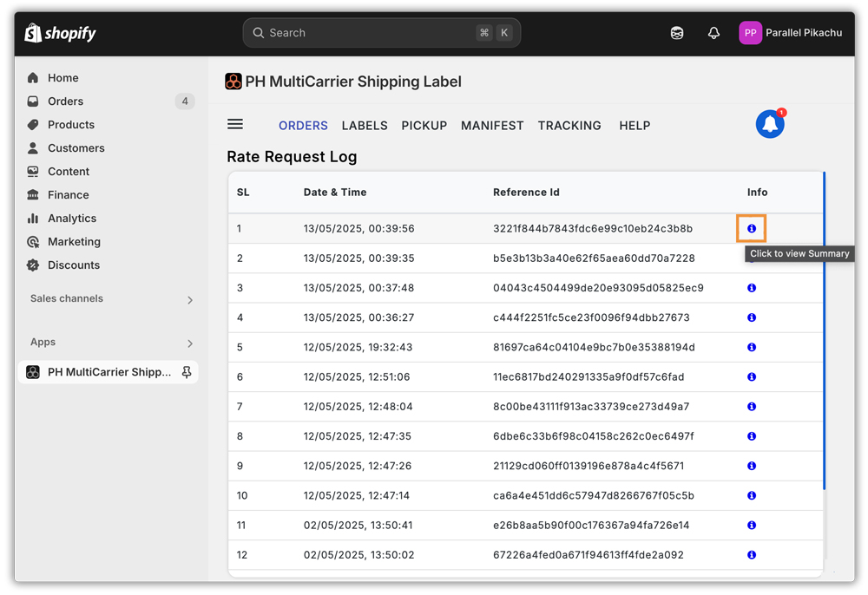The height and width of the screenshot is (595, 868).
Task: Select PH MultiCarrier Shipp... app in sidebar
Action: pyautogui.click(x=108, y=372)
